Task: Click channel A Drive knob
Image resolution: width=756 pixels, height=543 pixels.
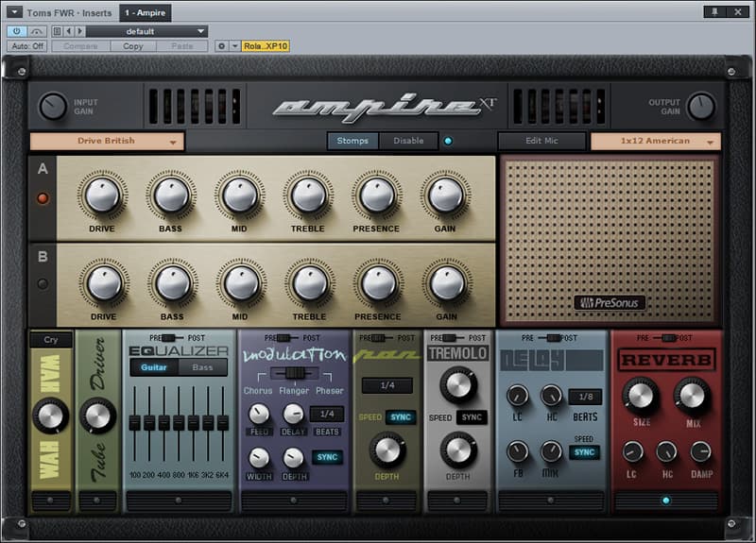Action: click(102, 195)
